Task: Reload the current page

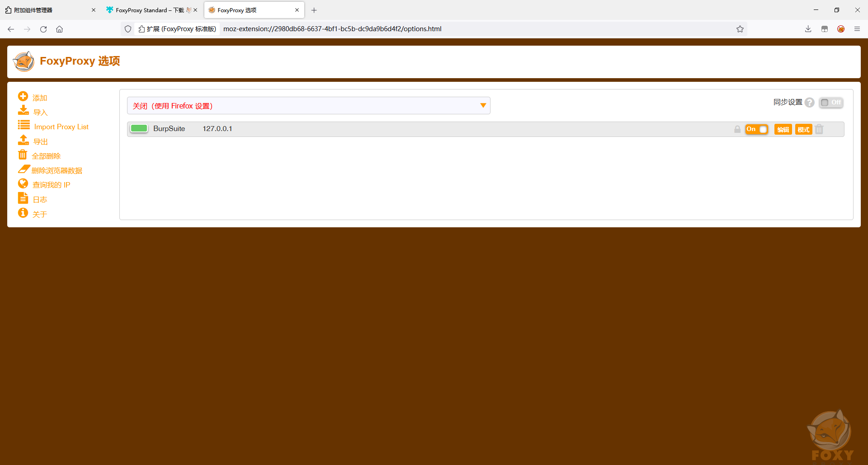Action: point(43,29)
